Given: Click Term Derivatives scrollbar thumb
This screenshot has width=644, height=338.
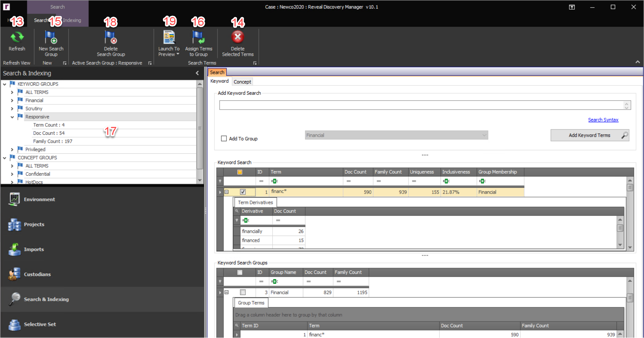Looking at the screenshot, I should [620, 228].
